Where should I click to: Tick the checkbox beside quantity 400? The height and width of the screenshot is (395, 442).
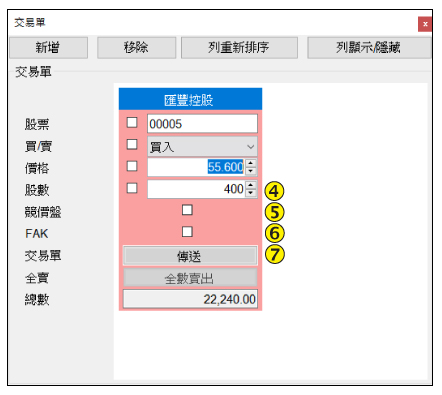[132, 188]
